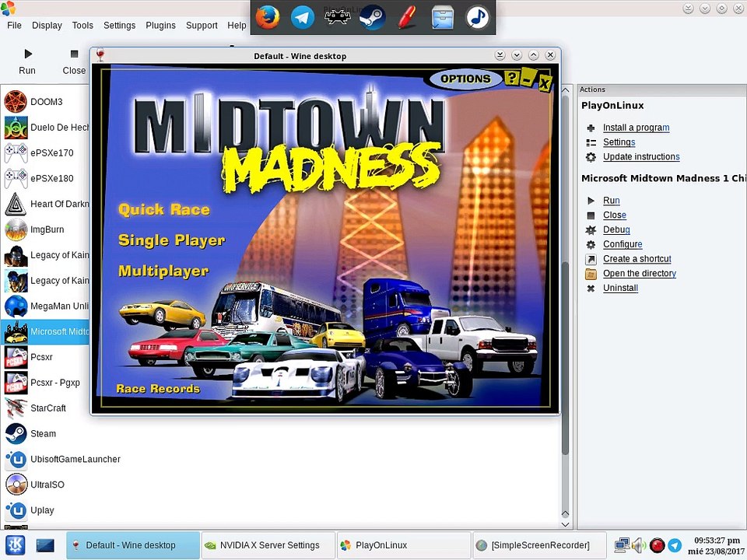This screenshot has height=560, width=747.
Task: Select DOOM3 in the PlayOnLinux list
Action: [45, 102]
